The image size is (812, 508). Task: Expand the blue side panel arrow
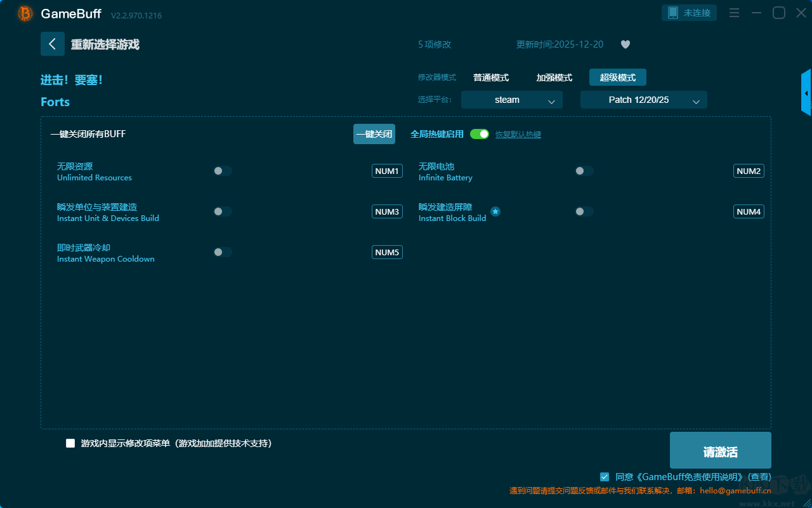tap(806, 93)
